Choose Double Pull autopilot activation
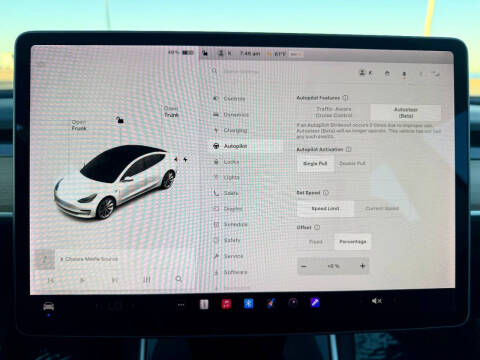The height and width of the screenshot is (360, 480). (352, 163)
